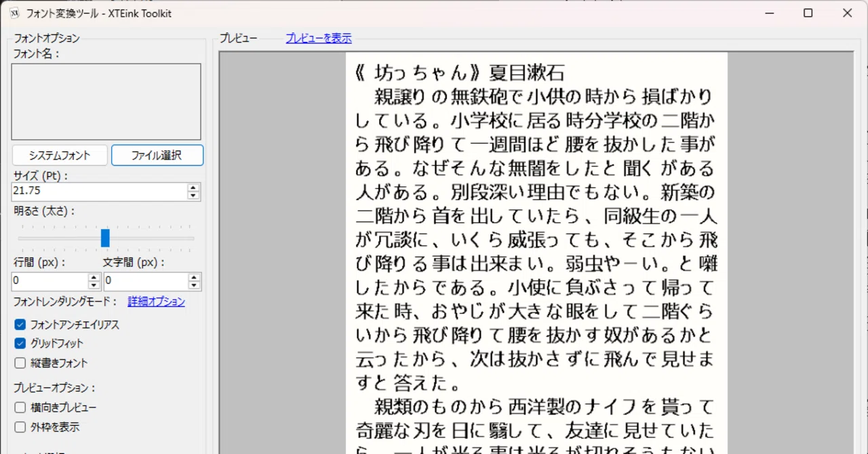Click the empty フォント名 list box
The width and height of the screenshot is (868, 454).
point(106,102)
